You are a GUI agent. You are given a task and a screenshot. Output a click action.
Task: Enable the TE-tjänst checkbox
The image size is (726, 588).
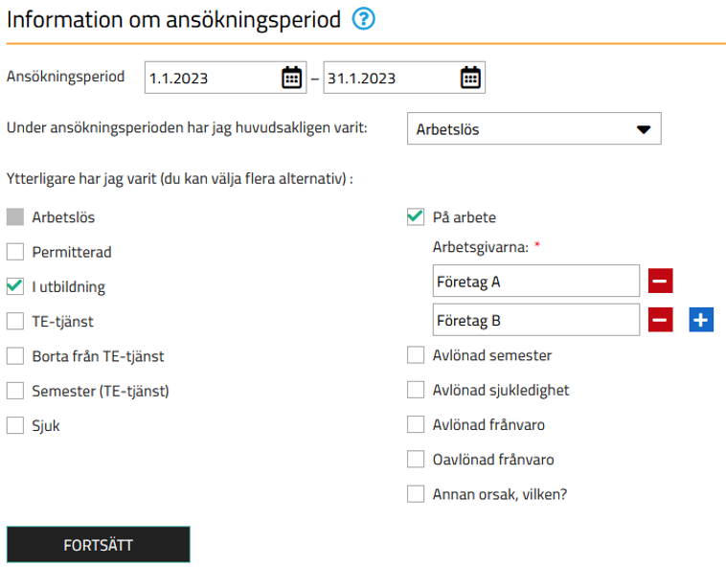[15, 321]
